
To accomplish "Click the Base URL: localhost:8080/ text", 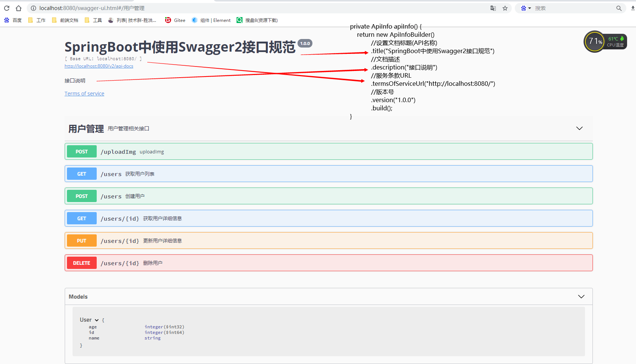I will click(103, 59).
